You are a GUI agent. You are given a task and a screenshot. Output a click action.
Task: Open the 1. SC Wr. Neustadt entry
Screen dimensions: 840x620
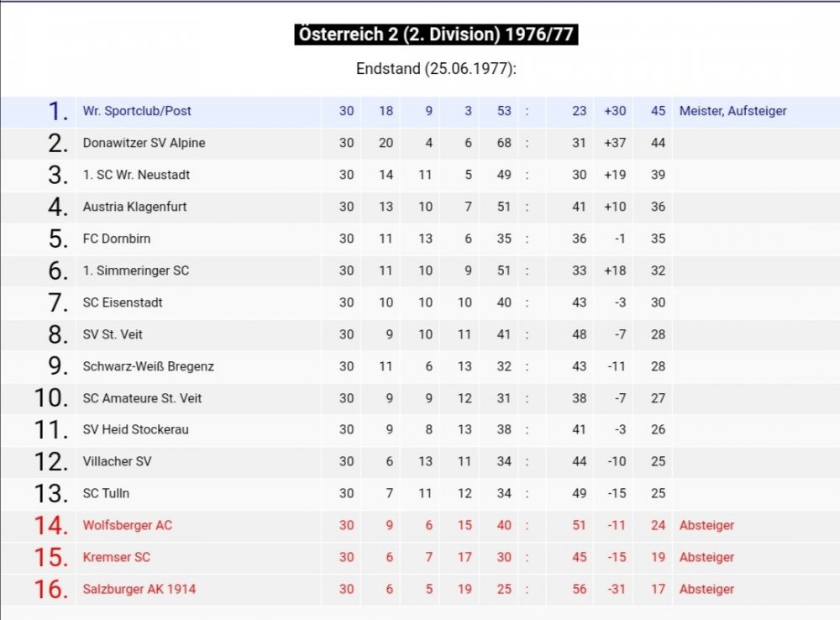pos(136,175)
